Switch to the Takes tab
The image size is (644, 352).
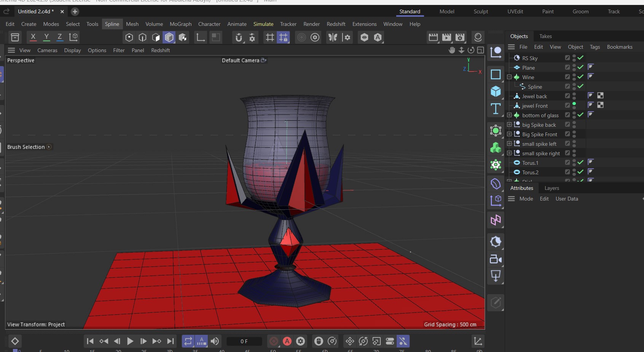pos(545,36)
